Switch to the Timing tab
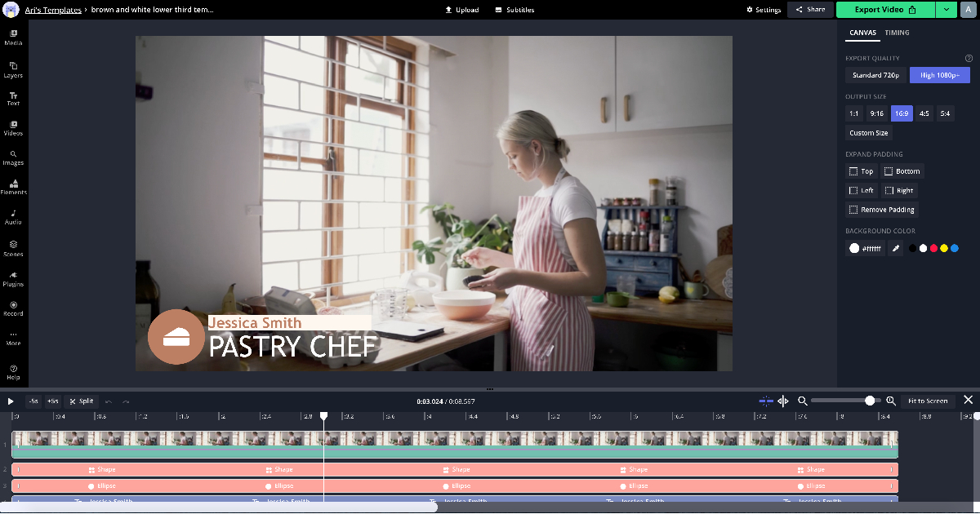980x514 pixels. point(897,33)
